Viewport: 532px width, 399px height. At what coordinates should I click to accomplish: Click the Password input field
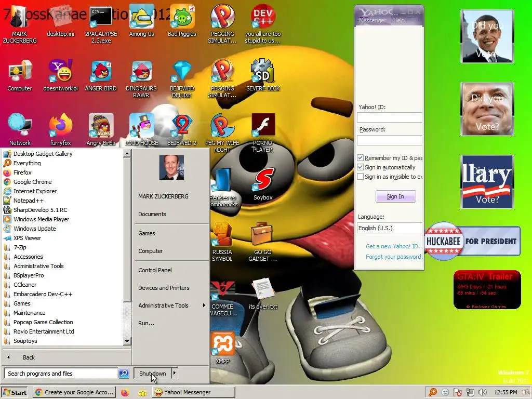(390, 140)
